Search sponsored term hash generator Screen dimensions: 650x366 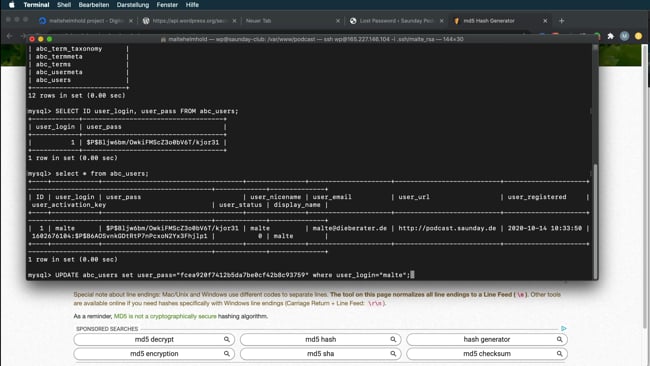487,339
